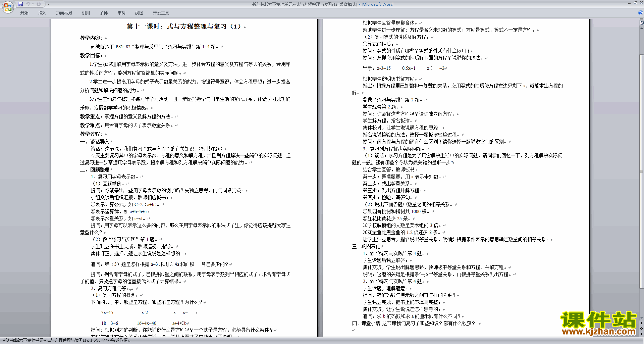This screenshot has height=344, width=644.
Task: Click the line ④花金鱼比黑金鱼的 1.2 倍还多 8 条
Action: [402, 232]
